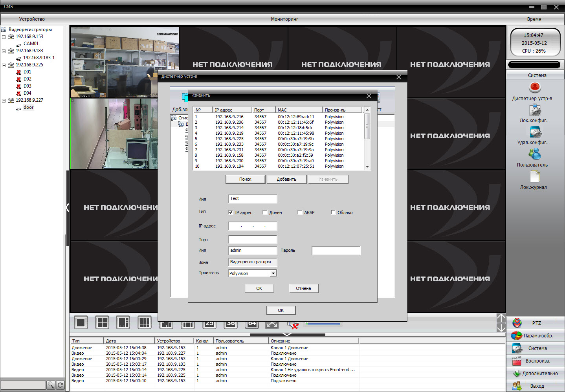Enable the Домен checkbox

tap(265, 212)
